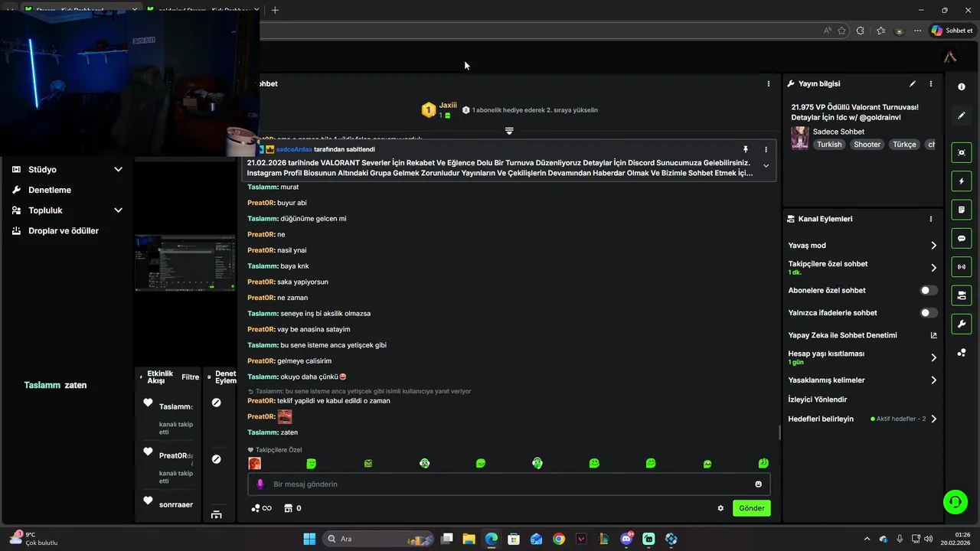Click Jaxiii username on leaderboard
This screenshot has width=980, height=551.
coord(448,106)
